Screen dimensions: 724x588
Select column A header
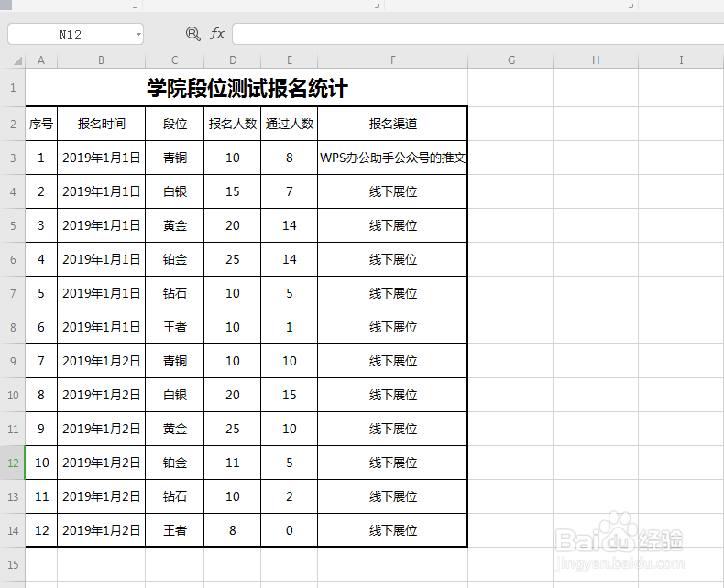(41, 60)
